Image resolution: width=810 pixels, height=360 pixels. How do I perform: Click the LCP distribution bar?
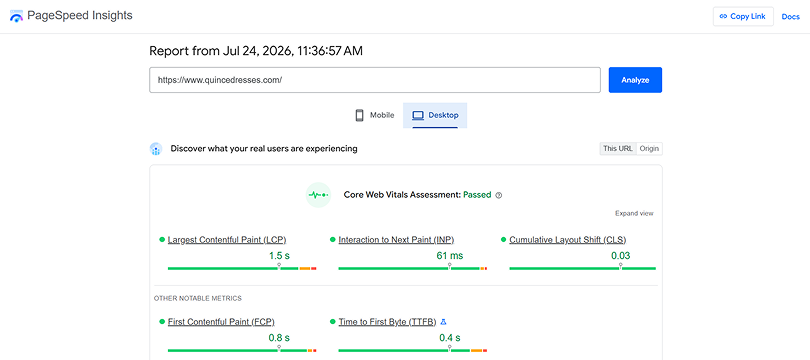(242, 269)
